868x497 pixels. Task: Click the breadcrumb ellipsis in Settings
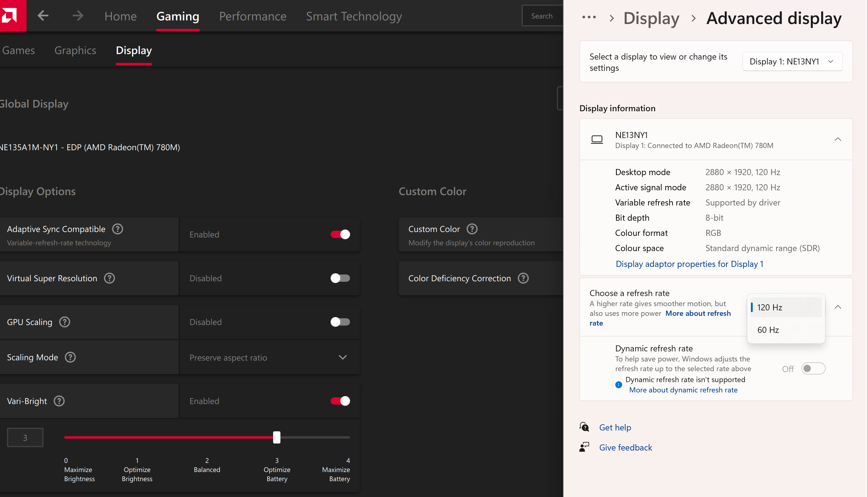[x=589, y=17]
